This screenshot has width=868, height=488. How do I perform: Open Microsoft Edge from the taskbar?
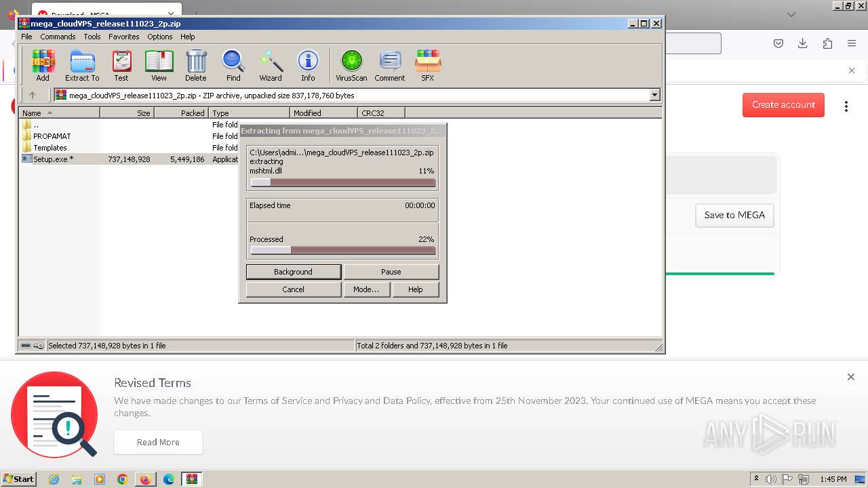click(x=169, y=479)
